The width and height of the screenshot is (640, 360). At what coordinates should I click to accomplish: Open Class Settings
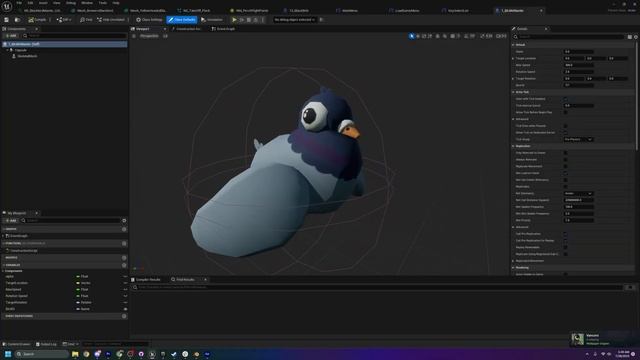pos(149,20)
